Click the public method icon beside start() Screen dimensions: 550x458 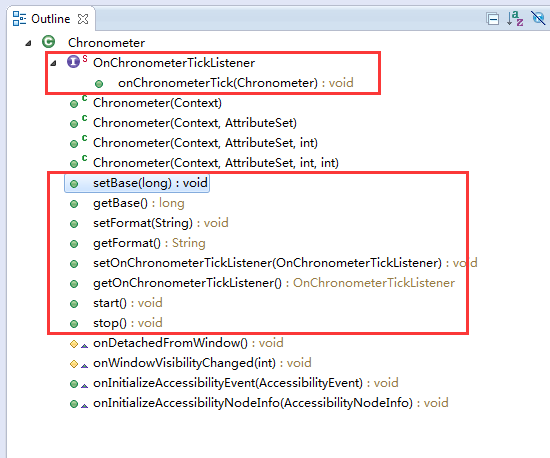[x=74, y=304]
